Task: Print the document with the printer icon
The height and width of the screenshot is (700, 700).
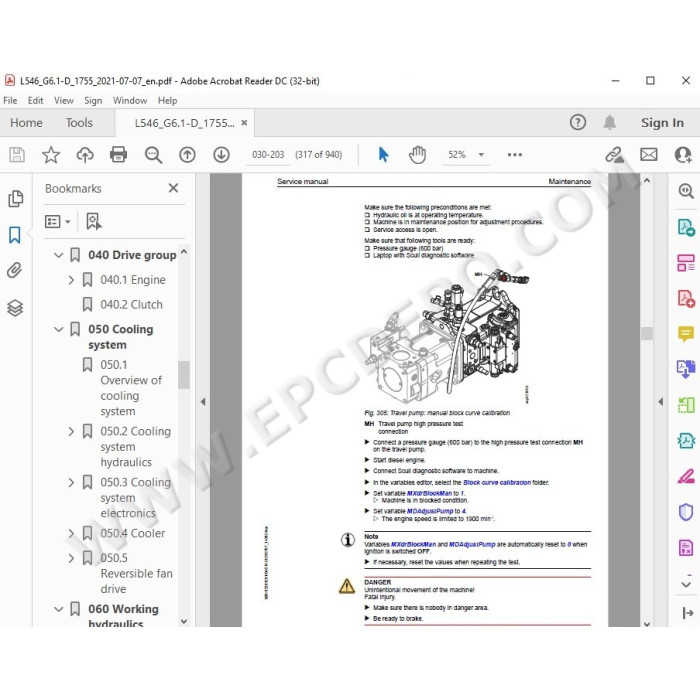Action: 118,155
